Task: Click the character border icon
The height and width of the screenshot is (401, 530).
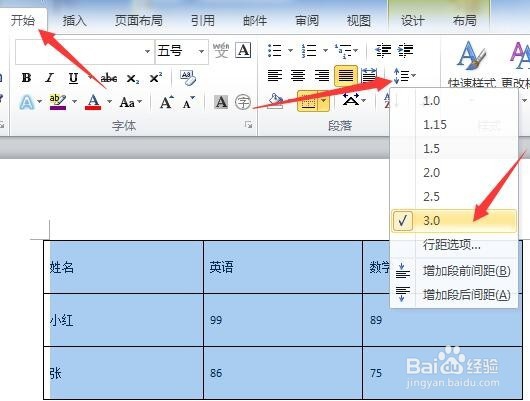Action: (x=243, y=50)
